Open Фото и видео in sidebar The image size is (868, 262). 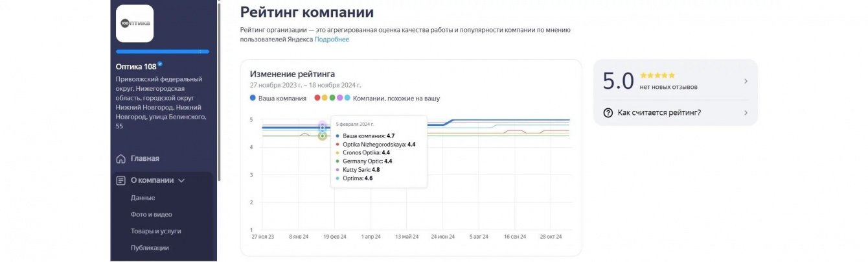click(x=152, y=214)
